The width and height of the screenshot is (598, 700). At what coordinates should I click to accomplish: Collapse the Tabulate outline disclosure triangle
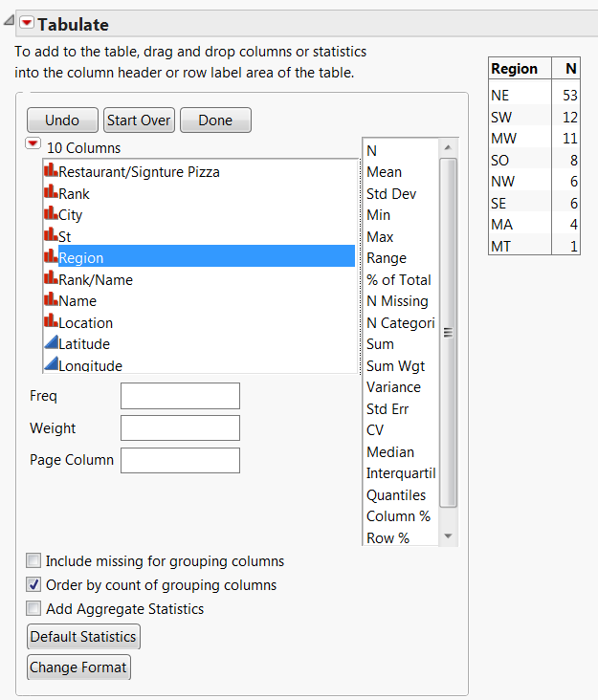click(x=9, y=11)
